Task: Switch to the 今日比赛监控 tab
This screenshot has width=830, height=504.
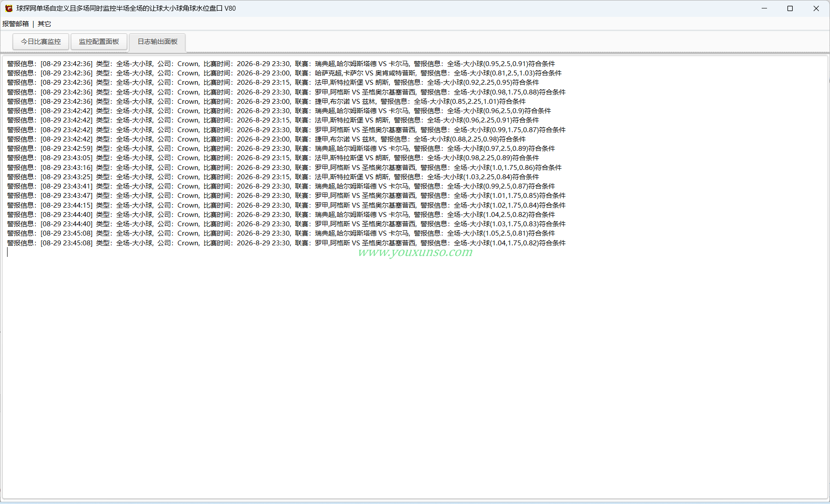Action: click(41, 42)
